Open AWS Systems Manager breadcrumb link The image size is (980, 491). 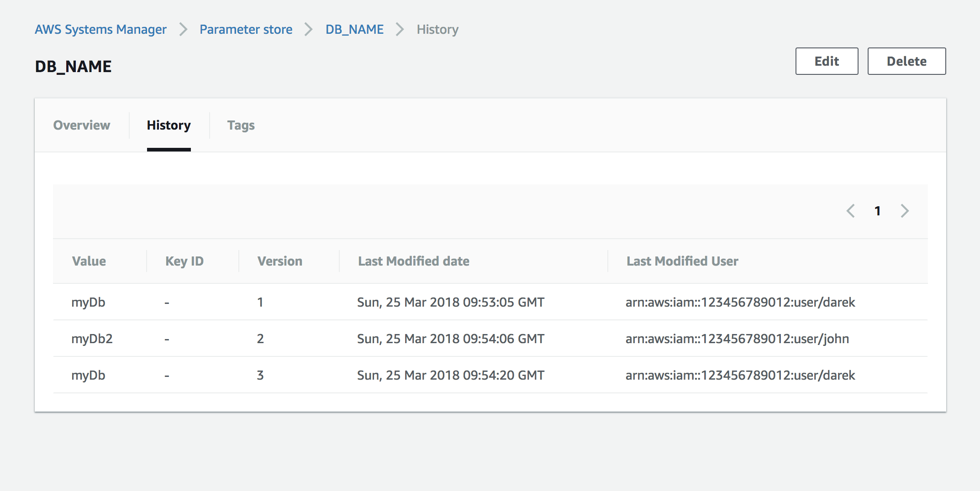(x=100, y=30)
